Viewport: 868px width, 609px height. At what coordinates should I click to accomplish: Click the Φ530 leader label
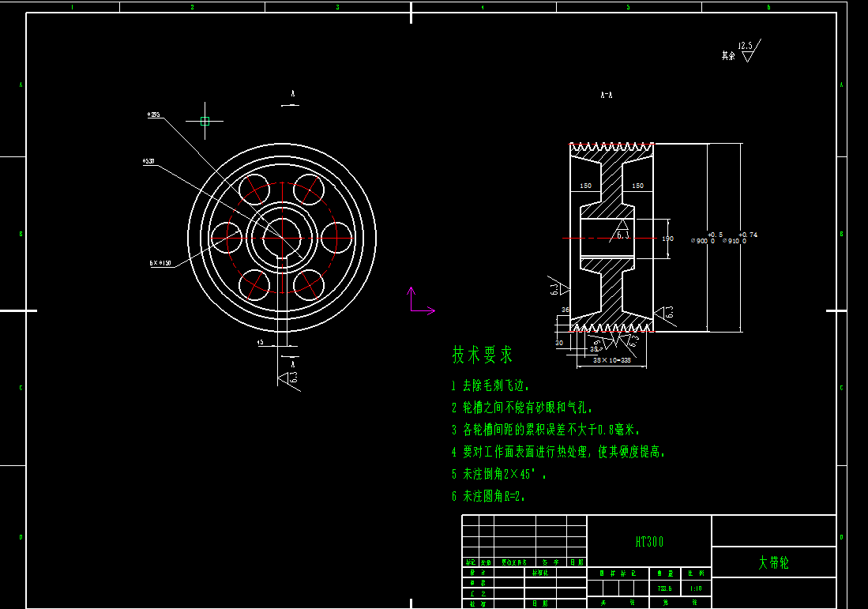(x=148, y=162)
